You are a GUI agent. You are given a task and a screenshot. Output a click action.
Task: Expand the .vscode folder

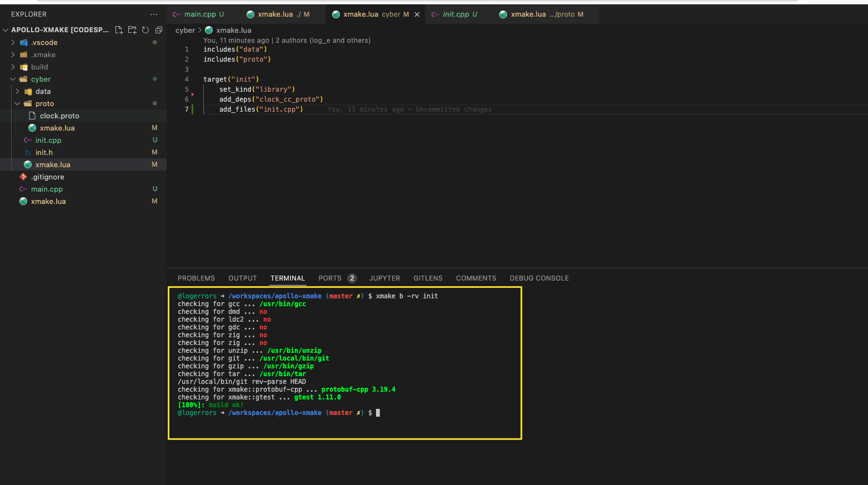13,42
